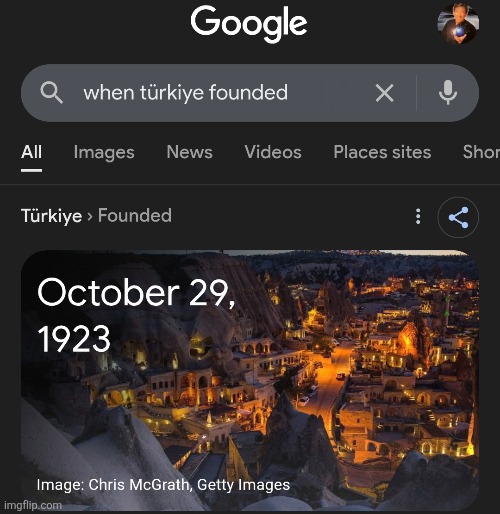
Task: Click the Türkiye breadcrumb link
Action: click(x=51, y=216)
